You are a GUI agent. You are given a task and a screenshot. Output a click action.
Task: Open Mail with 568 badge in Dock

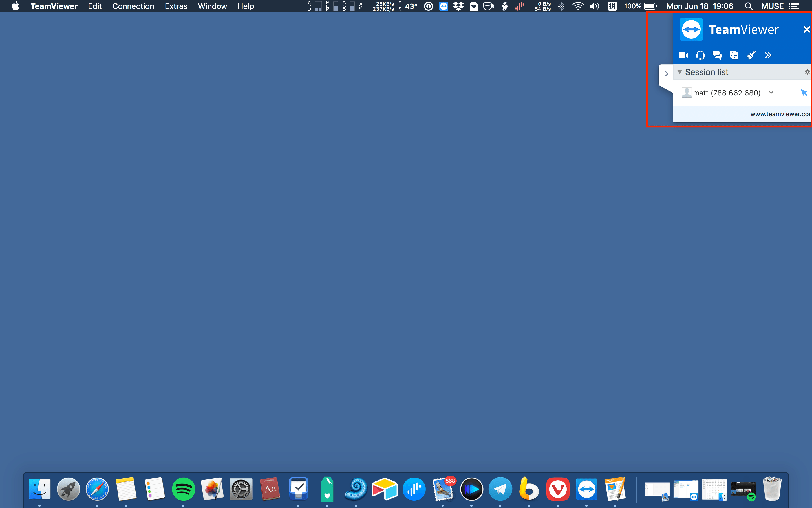tap(443, 489)
